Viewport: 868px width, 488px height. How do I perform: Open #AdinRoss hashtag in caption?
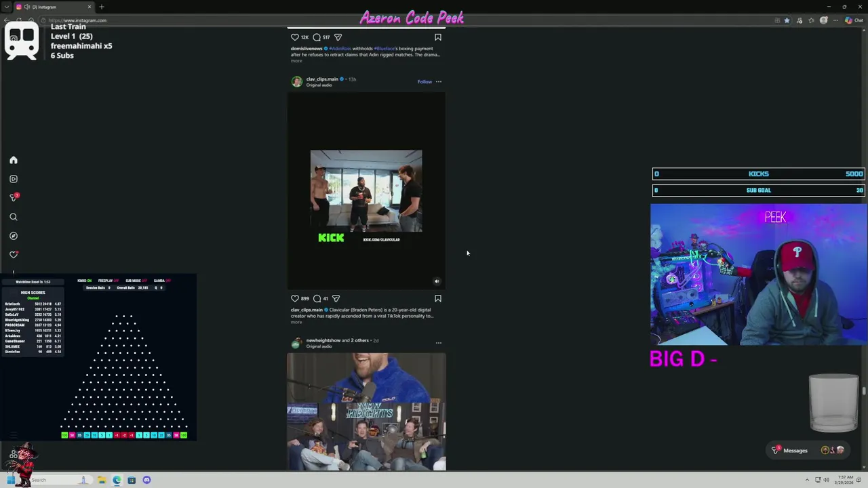340,49
